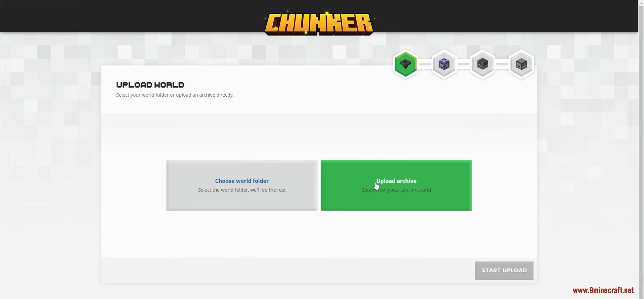Click the 'Upload archive' title text
Screen dimensions: 644x299
point(396,181)
